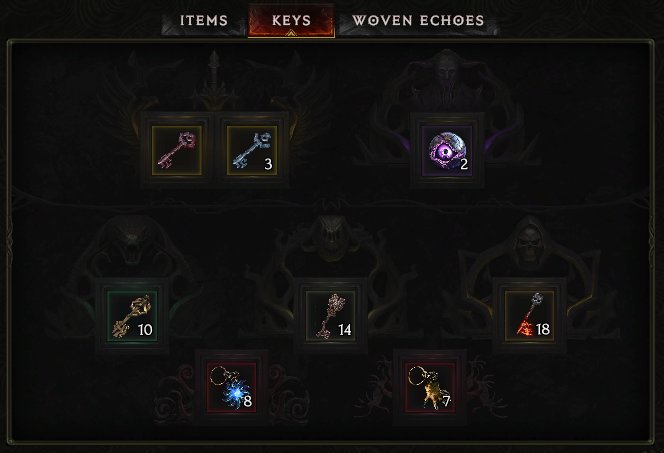Select the pink key with no count
The width and height of the screenshot is (664, 453).
click(177, 150)
